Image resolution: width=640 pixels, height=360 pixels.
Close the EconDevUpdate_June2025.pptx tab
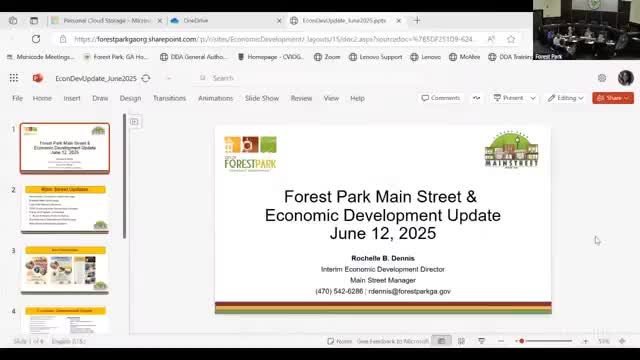(x=399, y=20)
